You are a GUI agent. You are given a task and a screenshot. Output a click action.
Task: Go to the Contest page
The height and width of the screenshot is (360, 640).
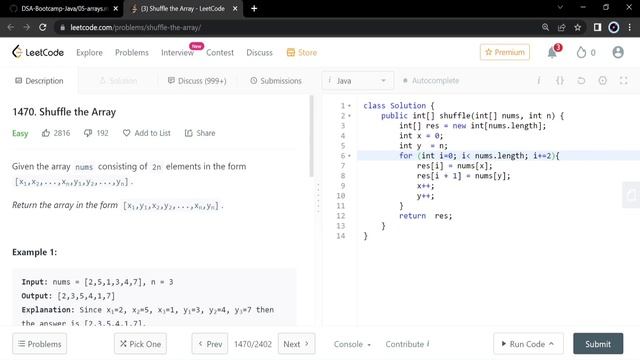pyautogui.click(x=220, y=53)
